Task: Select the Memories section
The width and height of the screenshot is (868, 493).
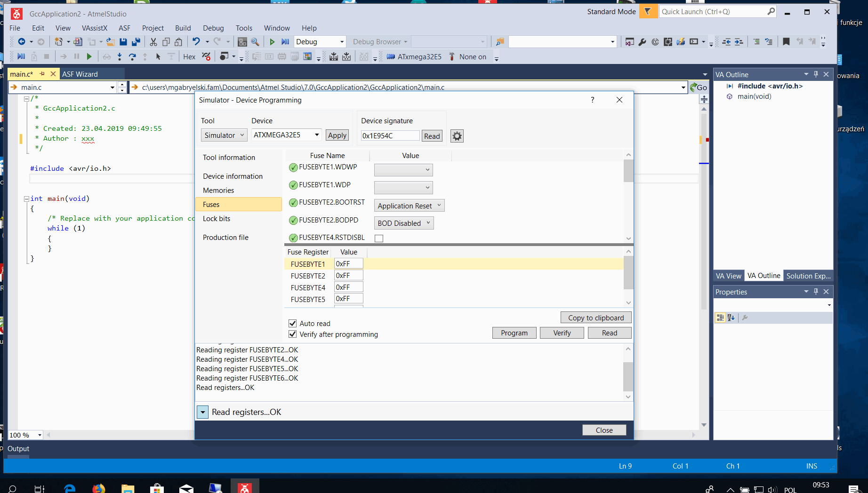Action: (218, 191)
